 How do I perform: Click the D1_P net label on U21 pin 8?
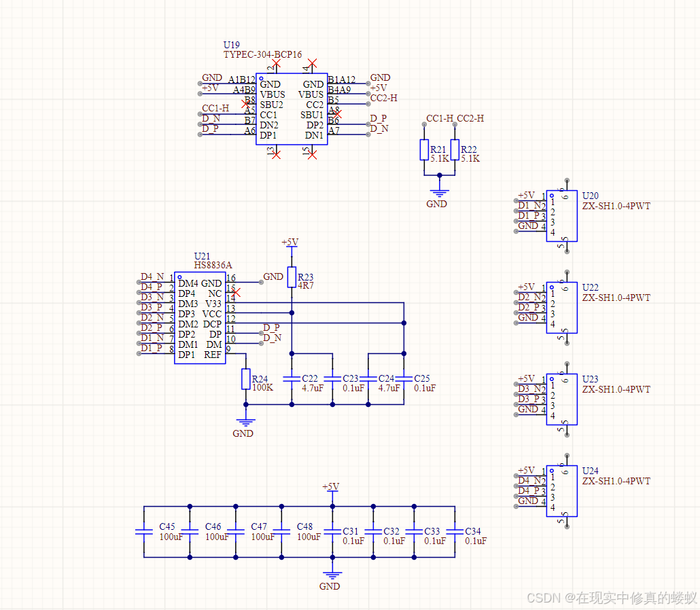[152, 348]
